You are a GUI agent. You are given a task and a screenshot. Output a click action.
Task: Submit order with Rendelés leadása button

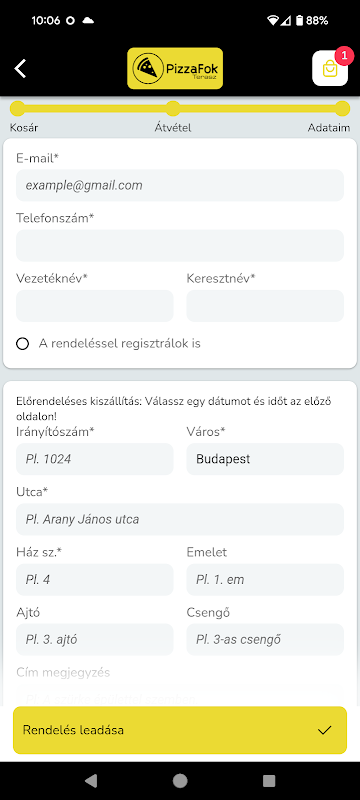pos(180,730)
